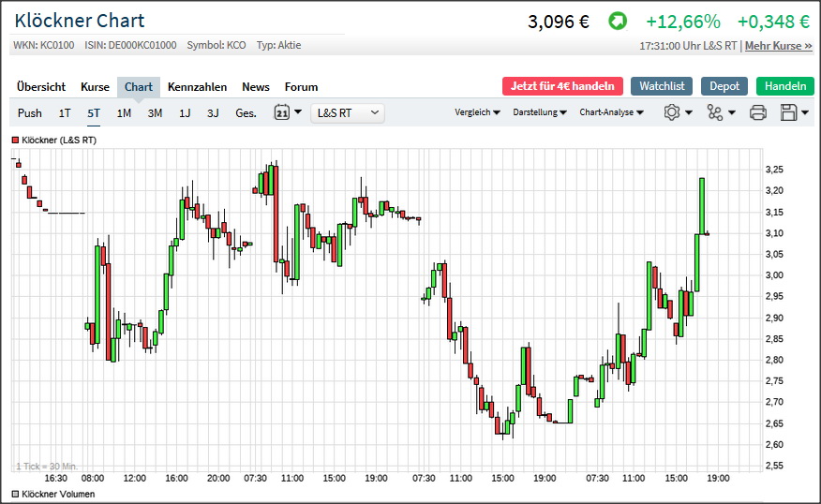821x504 pixels.
Task: Click red Klöckner (L&S RT) legend swatch
Action: coord(15,141)
